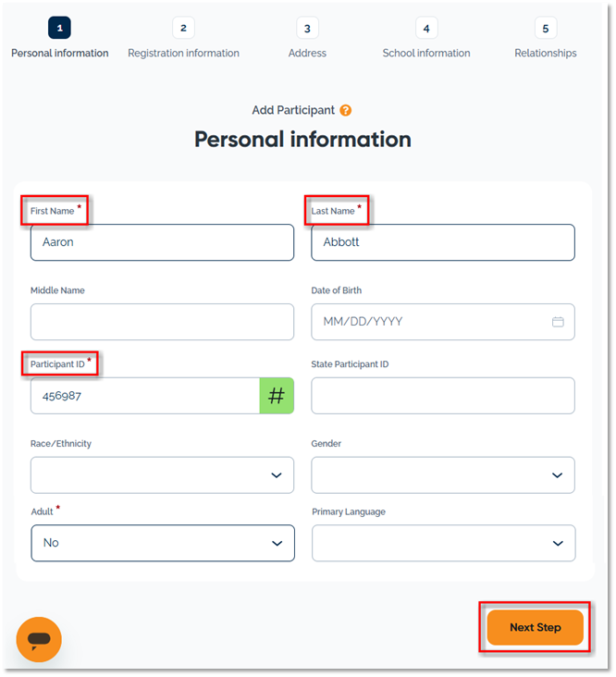Click the First Name field containing Aaron
616x677 pixels.
162,242
